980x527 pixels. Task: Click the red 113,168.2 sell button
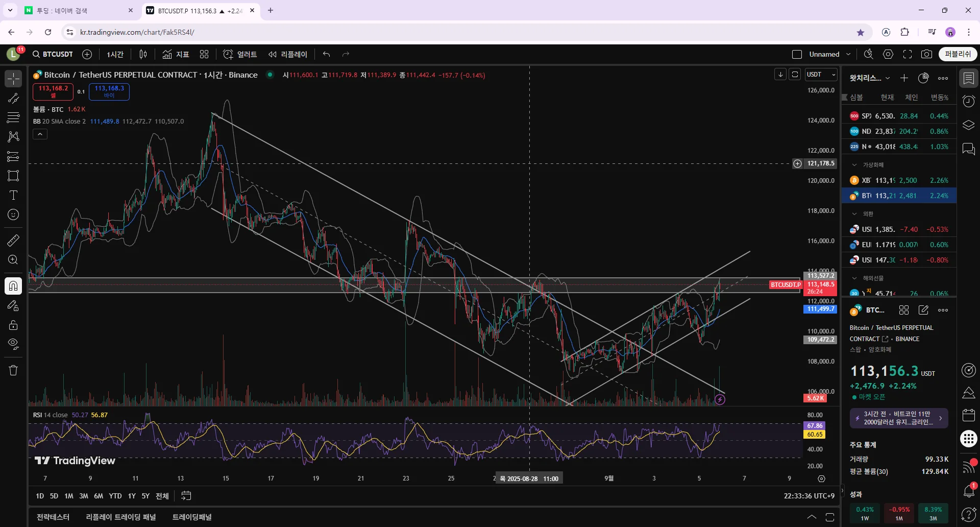point(53,91)
